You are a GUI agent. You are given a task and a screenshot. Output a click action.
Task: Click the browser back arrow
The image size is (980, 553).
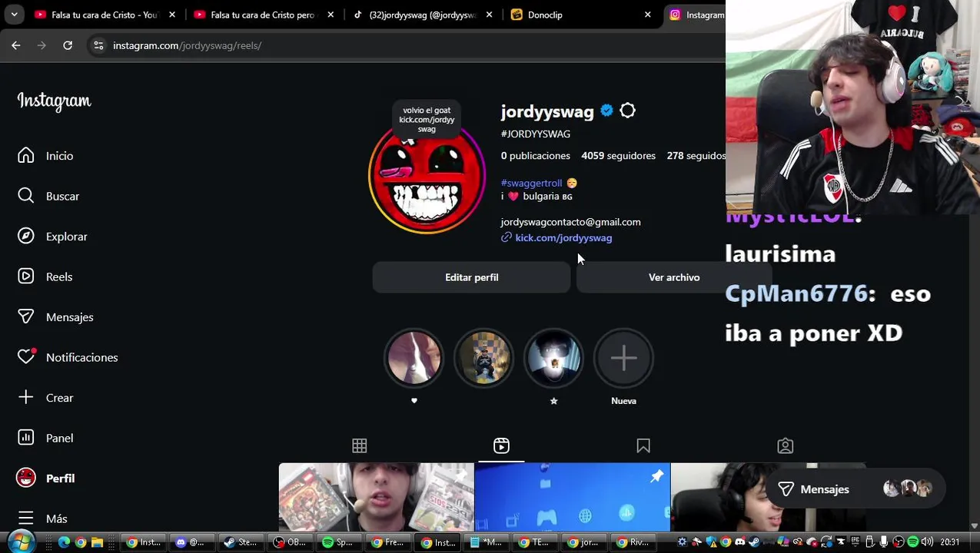point(16,45)
